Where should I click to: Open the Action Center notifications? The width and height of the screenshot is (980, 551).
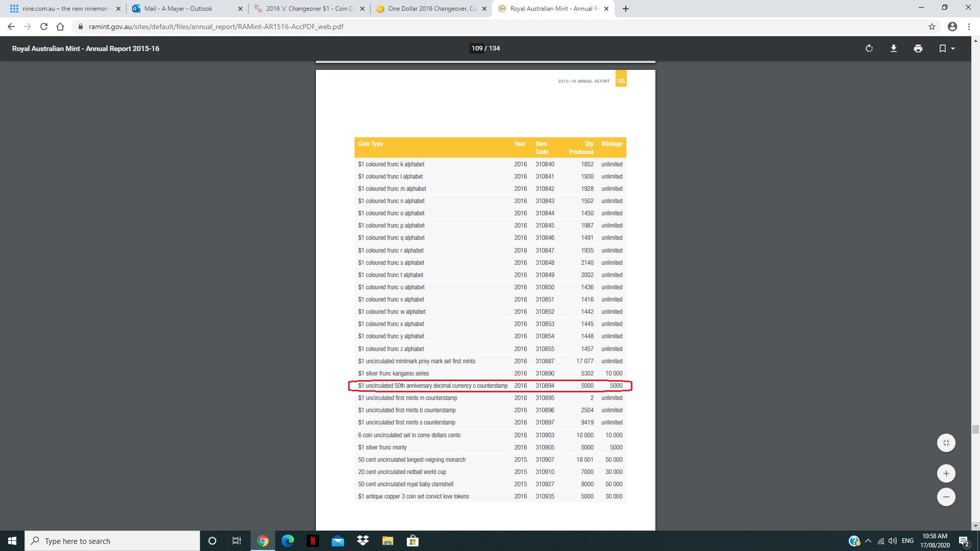964,541
